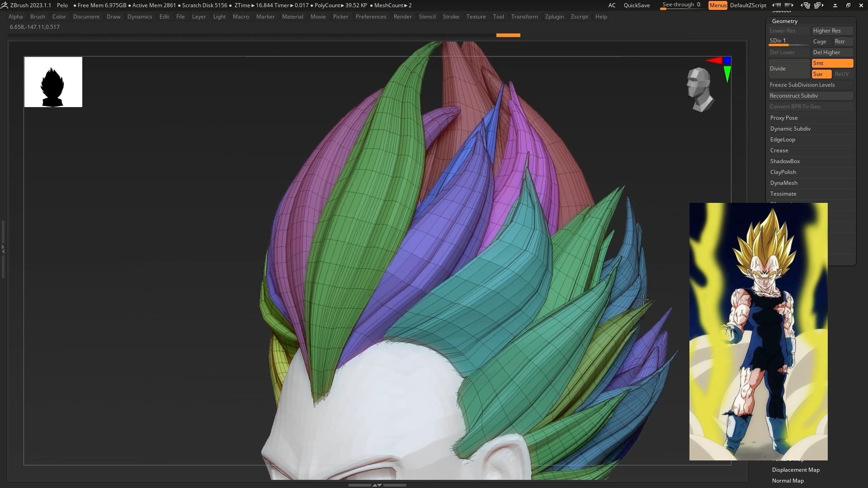Open the Edit menu
The height and width of the screenshot is (488, 868).
click(164, 17)
